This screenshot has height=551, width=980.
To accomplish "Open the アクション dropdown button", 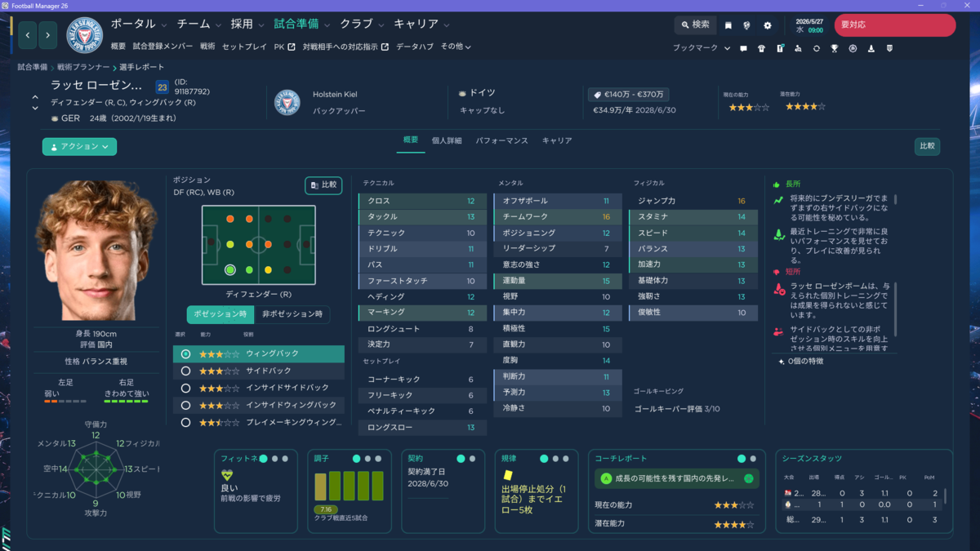I will pos(79,147).
